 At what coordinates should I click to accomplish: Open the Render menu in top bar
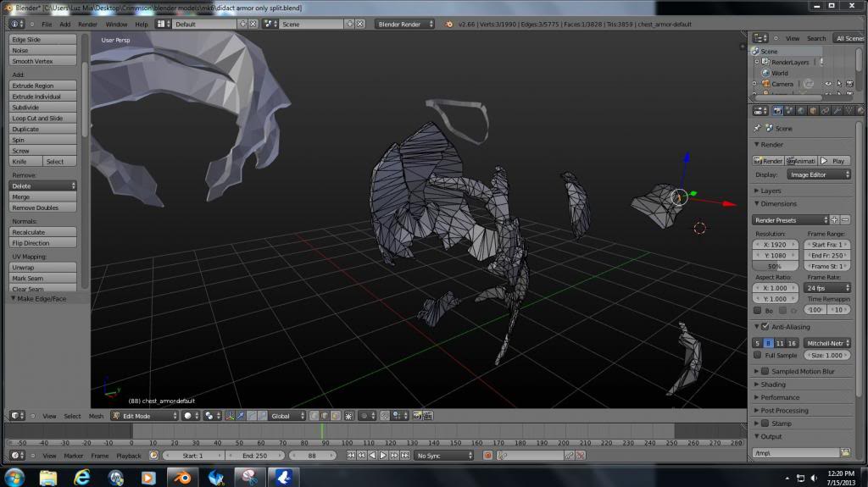tap(87, 24)
